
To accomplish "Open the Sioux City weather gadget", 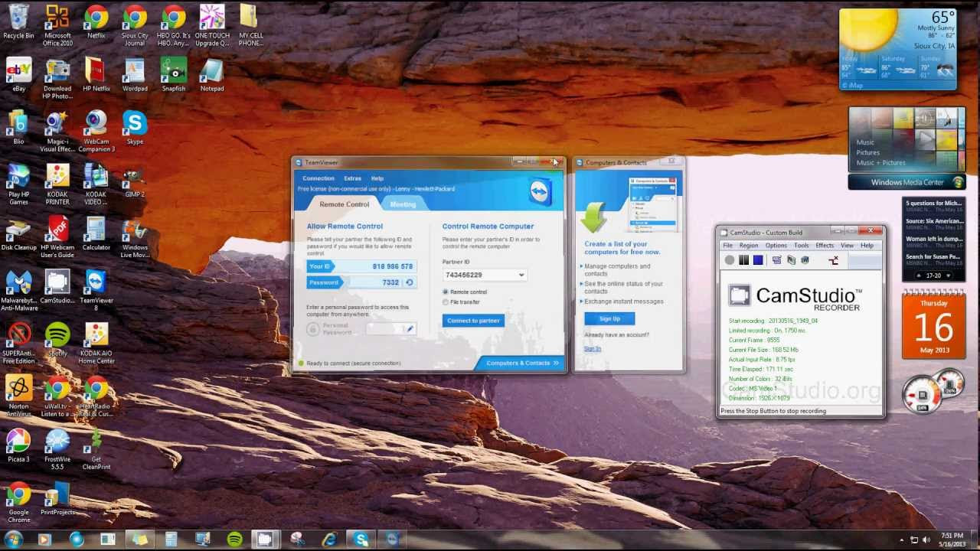I will (x=898, y=49).
